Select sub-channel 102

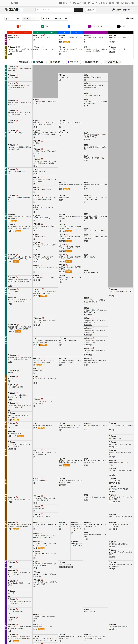77,33
